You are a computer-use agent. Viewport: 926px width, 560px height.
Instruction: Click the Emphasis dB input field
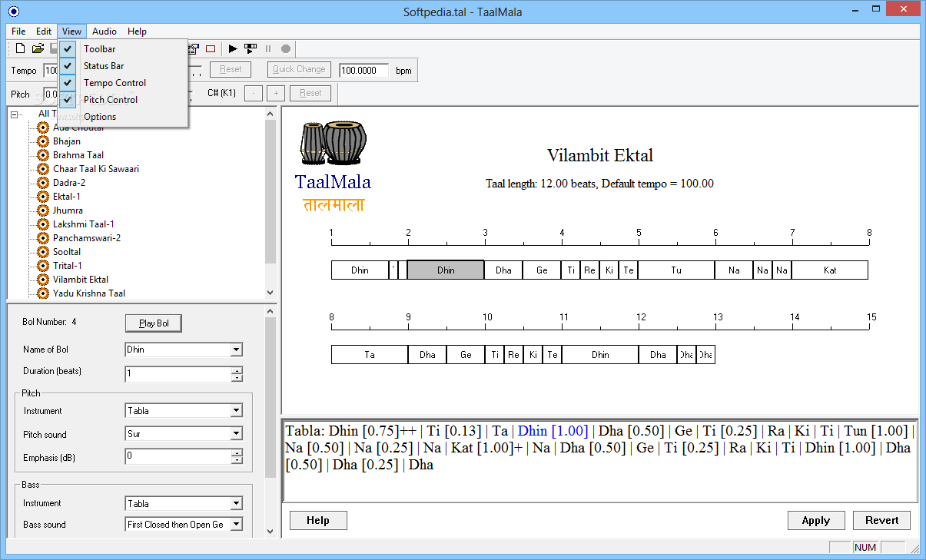(178, 457)
